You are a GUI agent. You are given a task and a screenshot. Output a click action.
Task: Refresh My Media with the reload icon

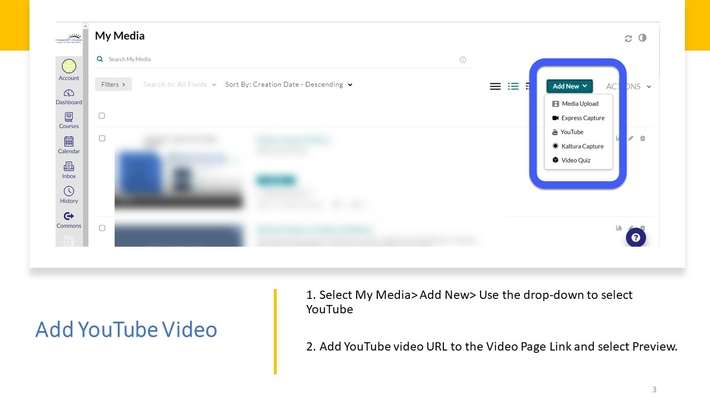[x=628, y=39]
